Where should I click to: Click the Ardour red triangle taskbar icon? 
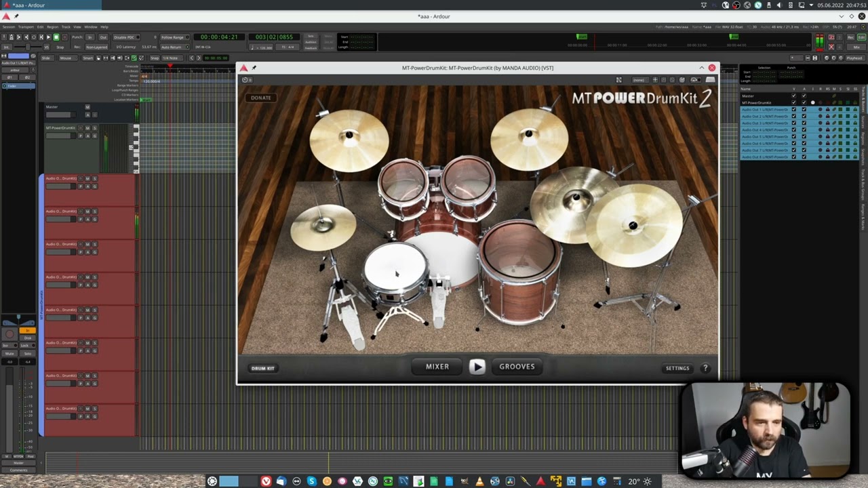tap(540, 481)
